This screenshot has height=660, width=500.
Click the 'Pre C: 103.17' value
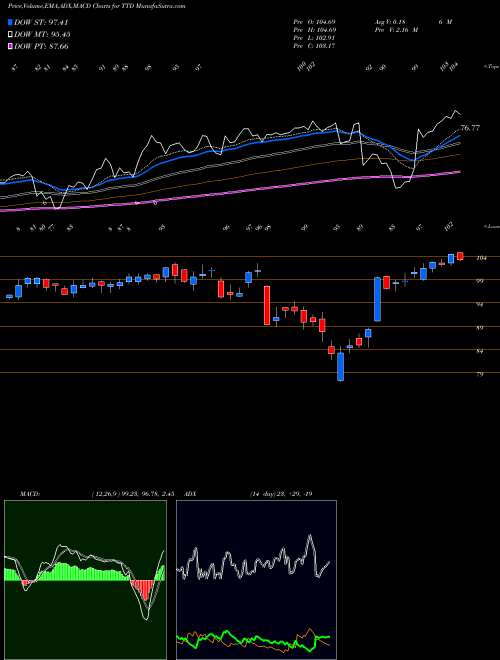coord(314,46)
